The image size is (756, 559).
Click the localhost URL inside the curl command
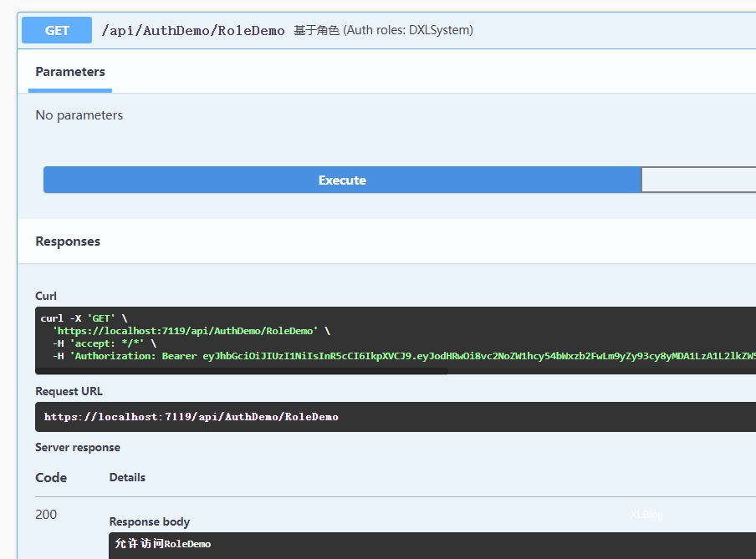(185, 331)
